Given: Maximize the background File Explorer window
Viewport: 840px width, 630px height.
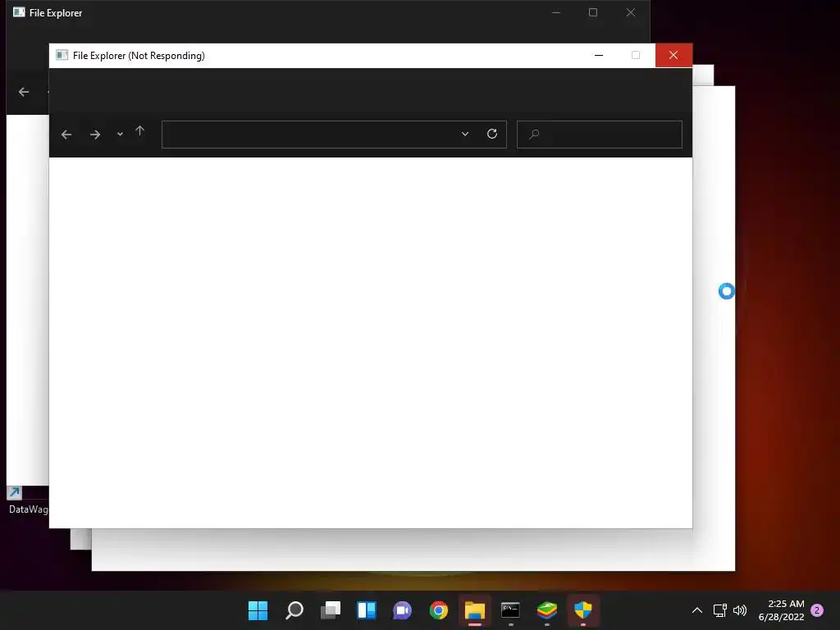Looking at the screenshot, I should (593, 12).
